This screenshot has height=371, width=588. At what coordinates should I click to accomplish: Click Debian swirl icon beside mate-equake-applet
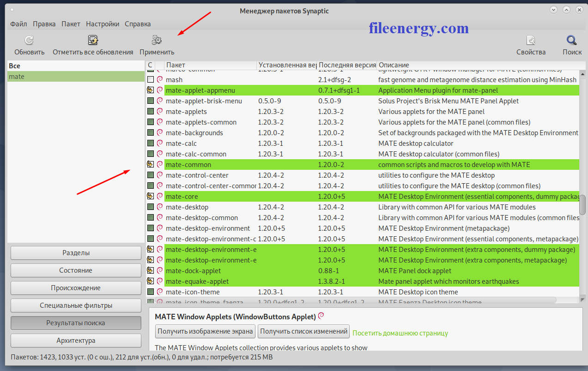(x=160, y=281)
